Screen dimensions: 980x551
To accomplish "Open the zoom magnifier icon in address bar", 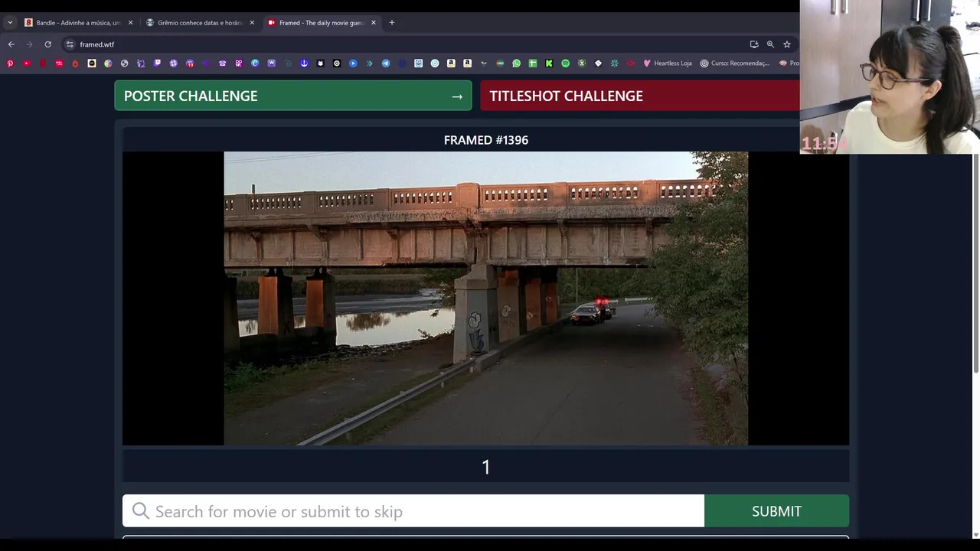I will (x=770, y=44).
